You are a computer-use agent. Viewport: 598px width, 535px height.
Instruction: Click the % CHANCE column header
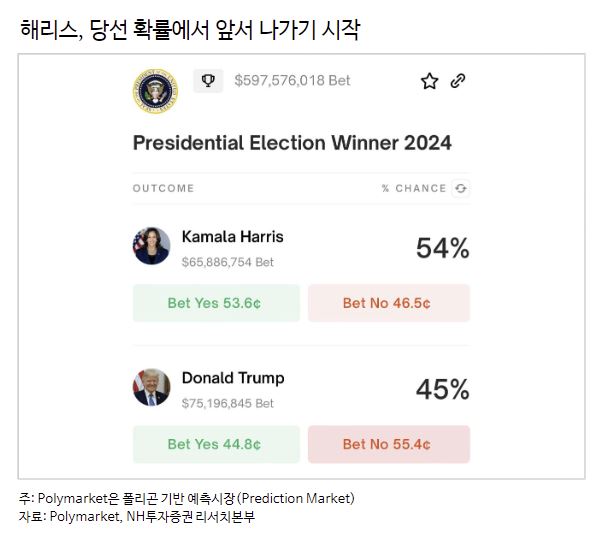pos(414,188)
